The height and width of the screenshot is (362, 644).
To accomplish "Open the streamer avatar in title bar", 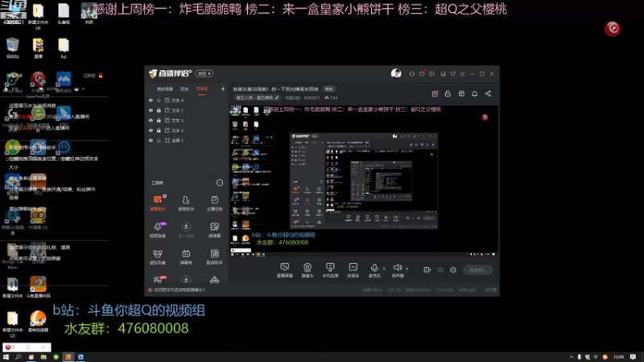I will (x=396, y=73).
